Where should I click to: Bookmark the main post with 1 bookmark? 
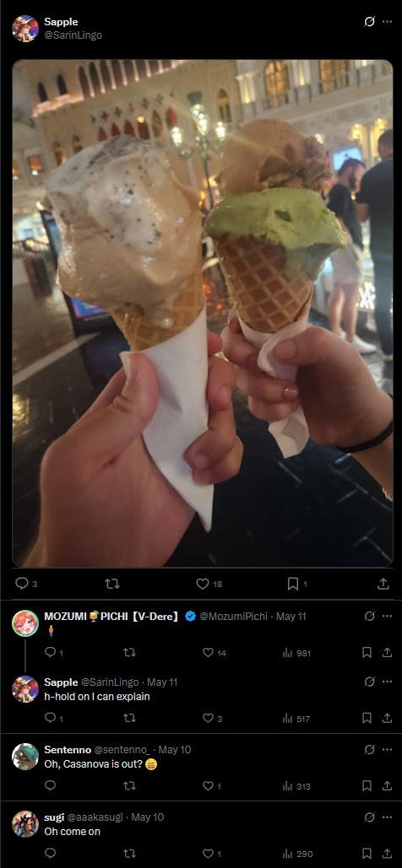point(293,584)
